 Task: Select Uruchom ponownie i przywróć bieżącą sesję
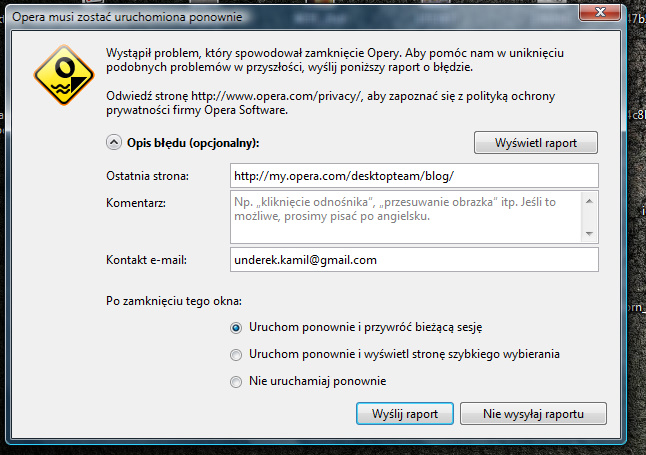tap(236, 327)
